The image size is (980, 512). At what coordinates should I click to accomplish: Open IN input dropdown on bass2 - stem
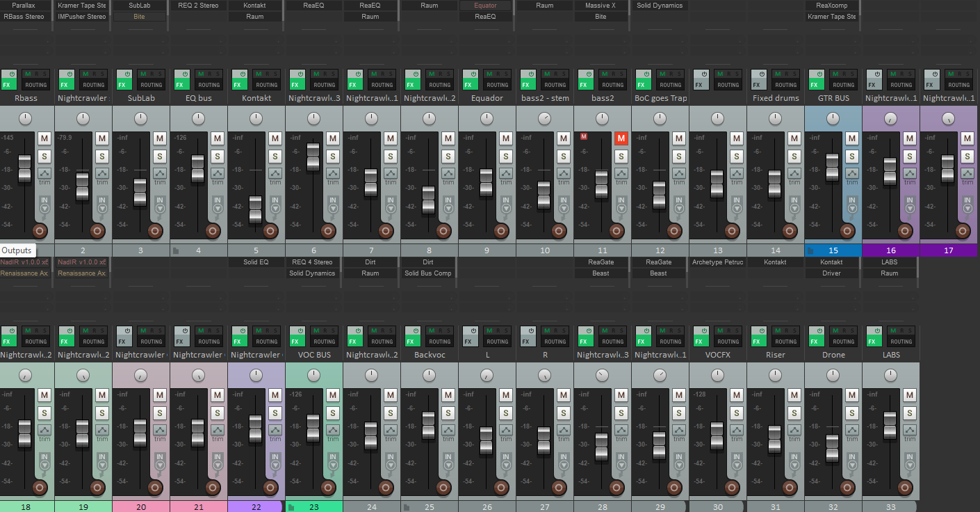point(564,205)
